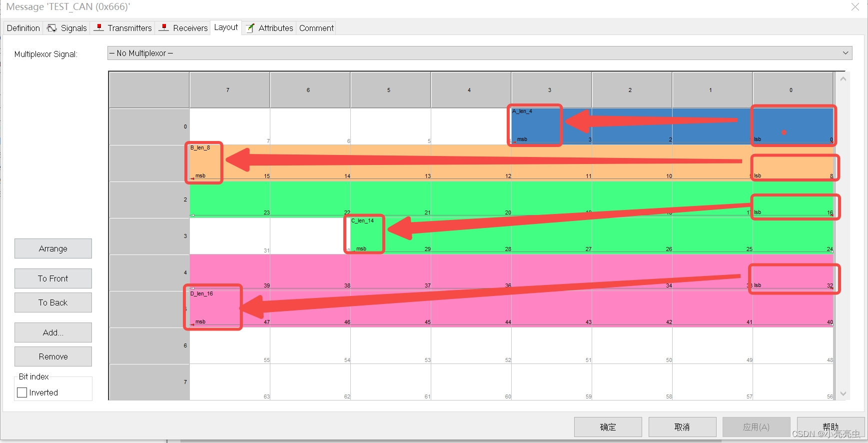Image resolution: width=868 pixels, height=443 pixels.
Task: Click row header 0 in layout grid
Action: tap(149, 126)
